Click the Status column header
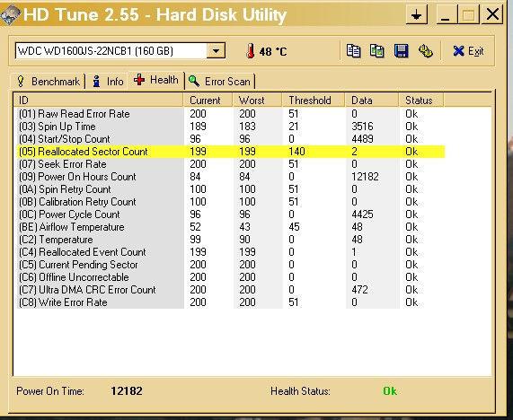This screenshot has height=420, width=513. coord(421,101)
